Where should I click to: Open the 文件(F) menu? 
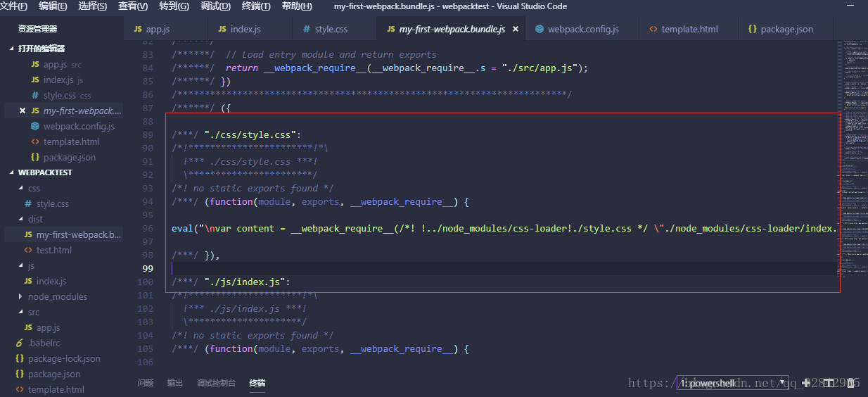click(14, 6)
